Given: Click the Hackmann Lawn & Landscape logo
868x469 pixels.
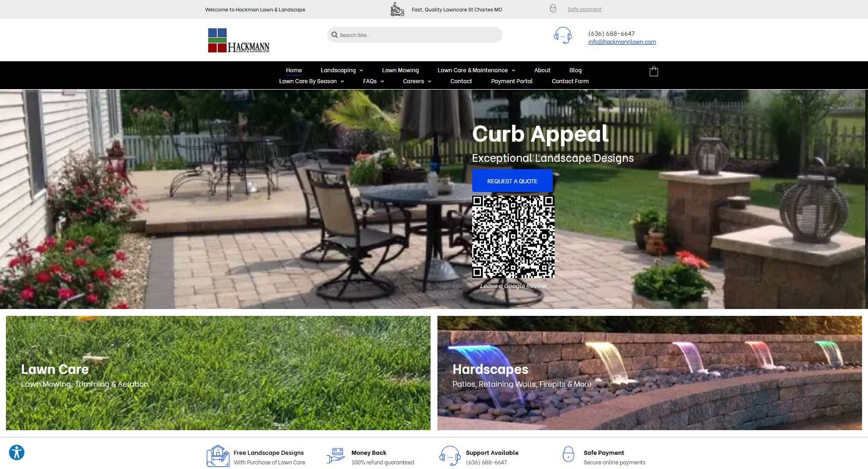Looking at the screenshot, I should 238,41.
